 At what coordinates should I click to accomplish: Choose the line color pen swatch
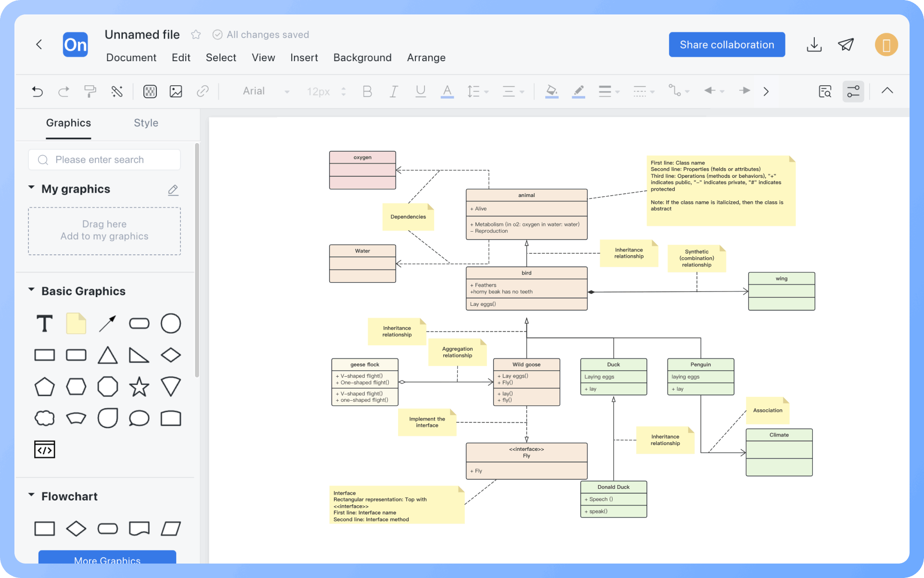tap(578, 91)
